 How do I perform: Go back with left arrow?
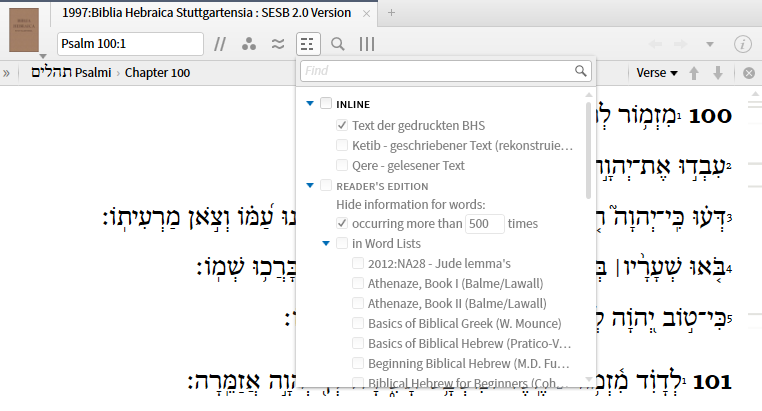coord(655,44)
